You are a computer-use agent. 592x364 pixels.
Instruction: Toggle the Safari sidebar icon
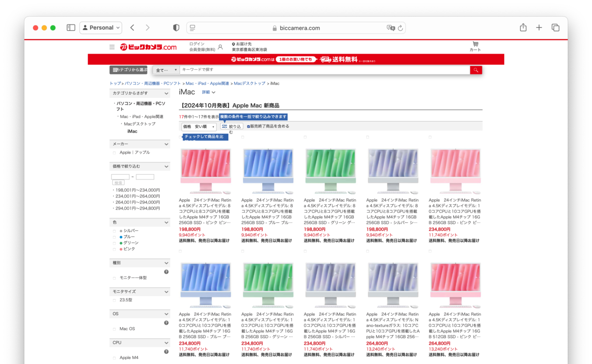[71, 28]
